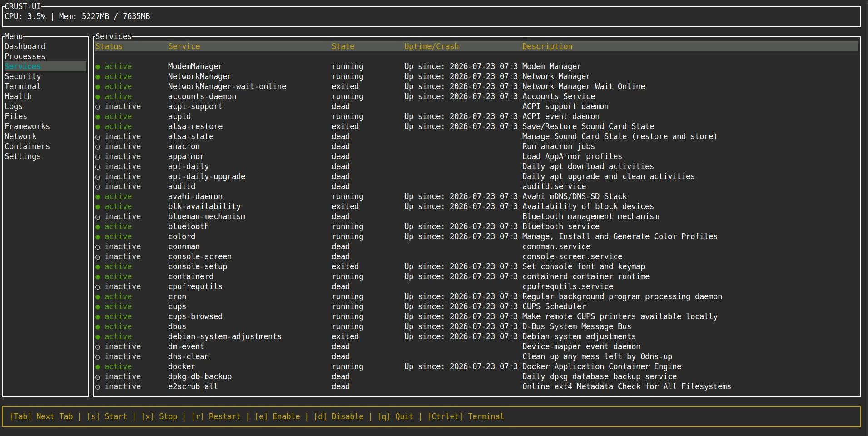Select the debian-system-adjustments service name
The image size is (868, 436).
225,336
